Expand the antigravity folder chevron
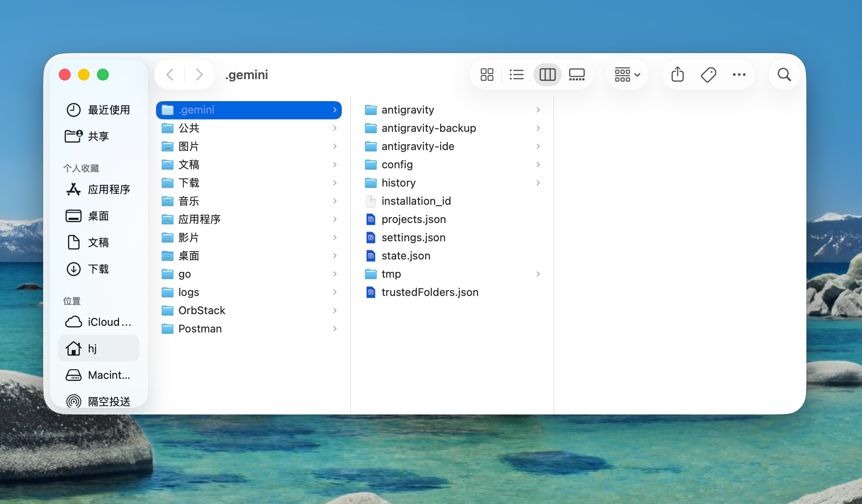862x504 pixels. click(x=538, y=110)
